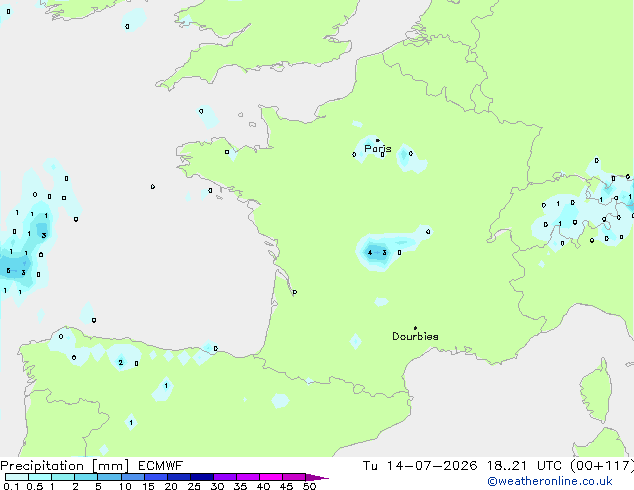The image size is (634, 490).
Task: Click the pink 40 mm legend swatch
Action: point(271,477)
